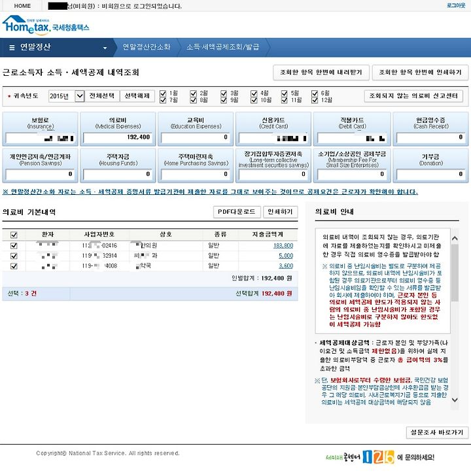Click the 126 call center logo
This screenshot has height=476, width=471.
(378, 457)
